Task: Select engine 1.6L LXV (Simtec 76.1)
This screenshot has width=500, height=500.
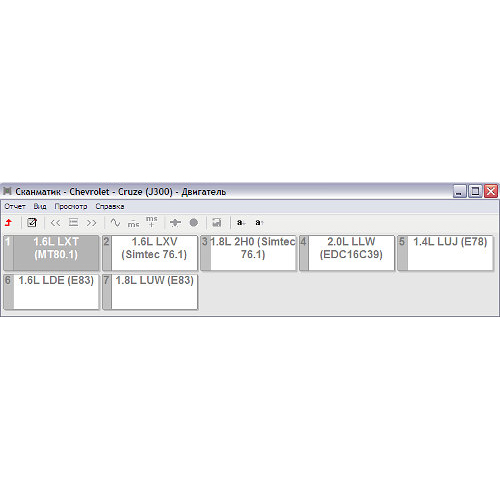Action: (150, 253)
